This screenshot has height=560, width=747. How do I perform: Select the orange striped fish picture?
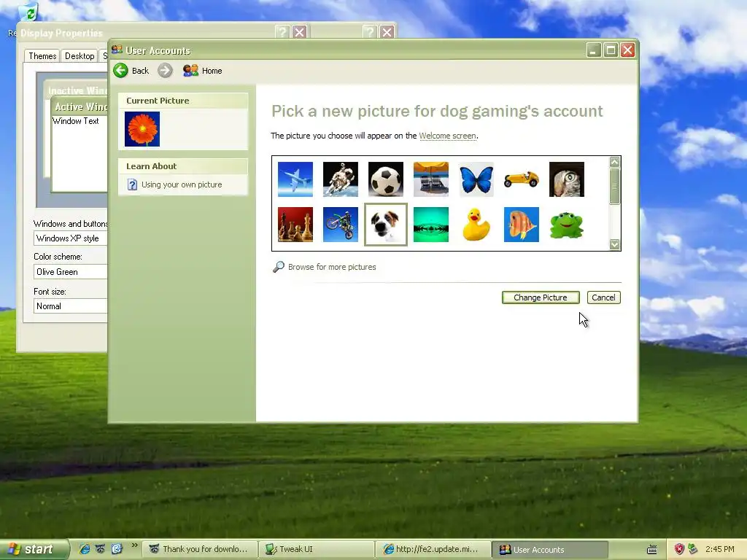pyautogui.click(x=522, y=225)
